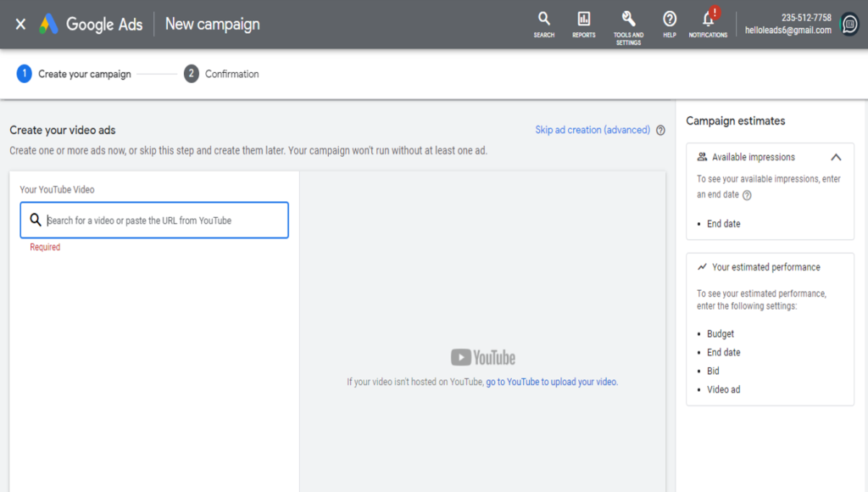Open the Reports icon
Screen dimensions: 868x492
[x=584, y=23]
